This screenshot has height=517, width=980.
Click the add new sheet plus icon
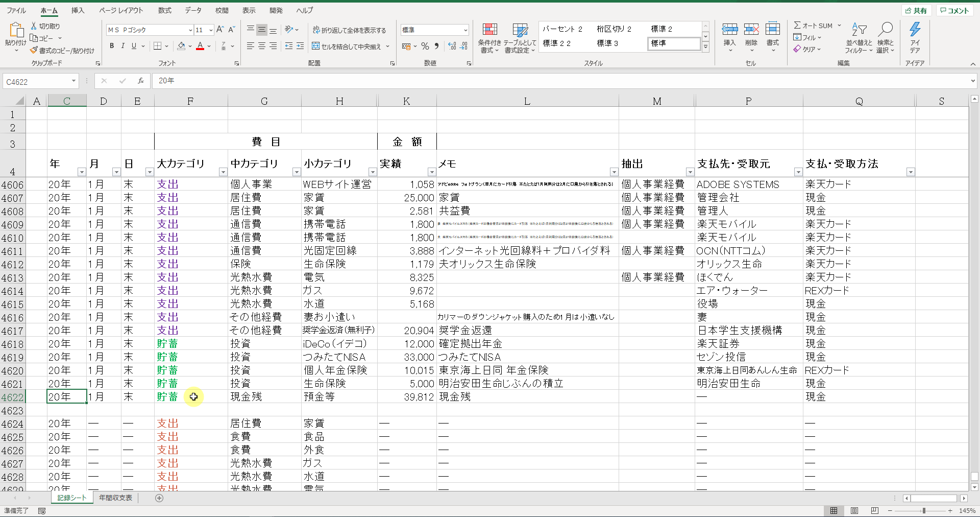pos(159,498)
